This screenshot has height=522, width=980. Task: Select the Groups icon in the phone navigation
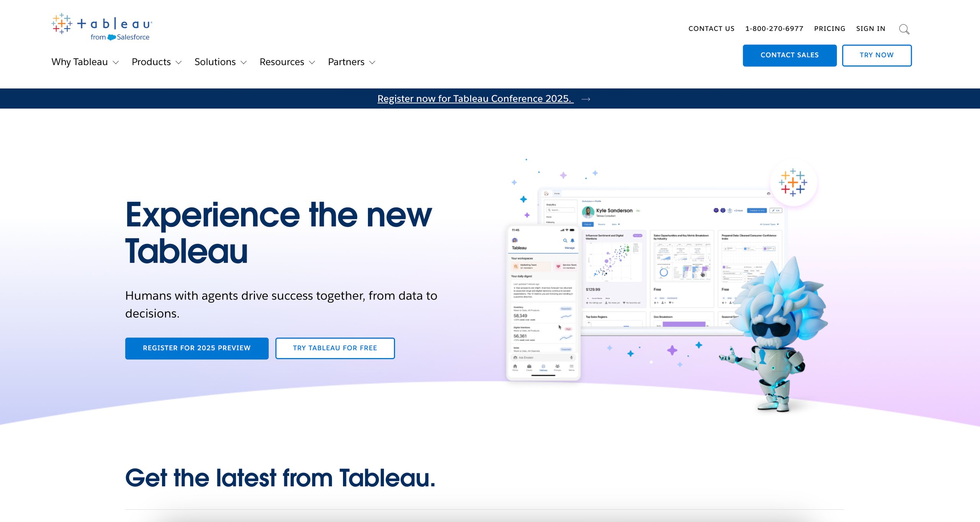pyautogui.click(x=557, y=366)
